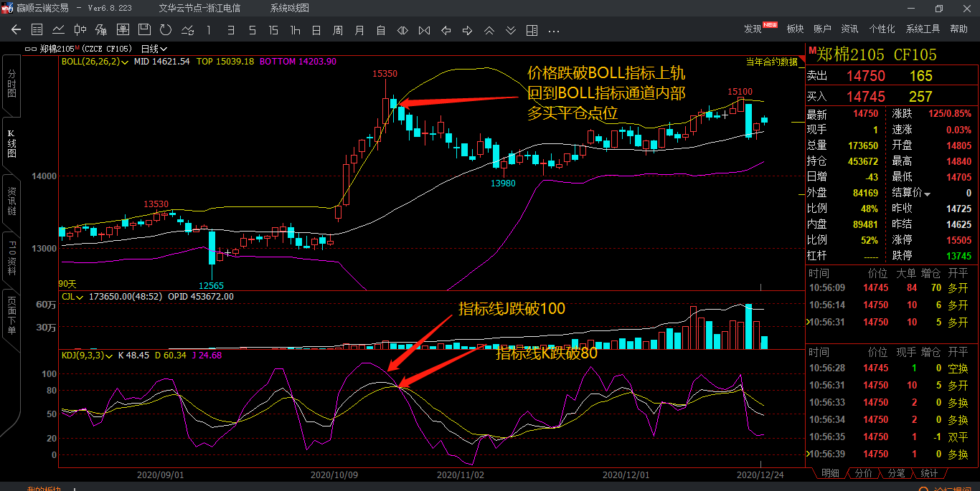Open the 账户 menu

[822, 29]
